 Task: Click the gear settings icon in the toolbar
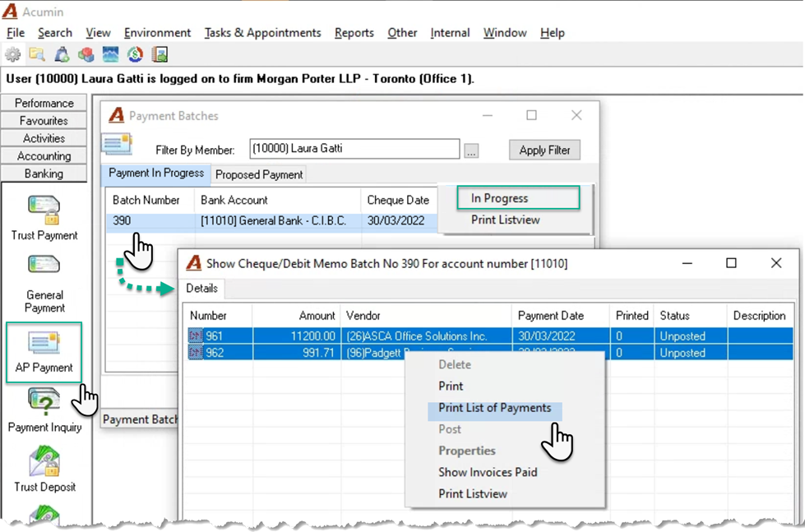click(x=13, y=54)
